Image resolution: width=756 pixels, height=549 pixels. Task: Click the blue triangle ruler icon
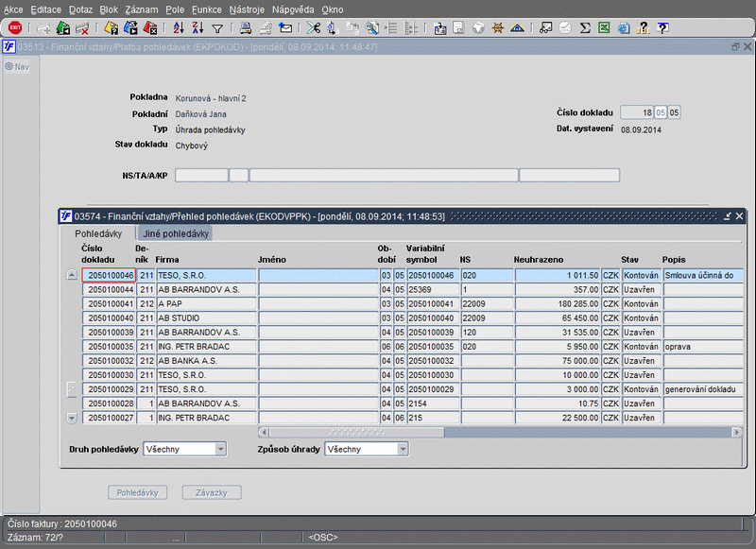(x=517, y=28)
